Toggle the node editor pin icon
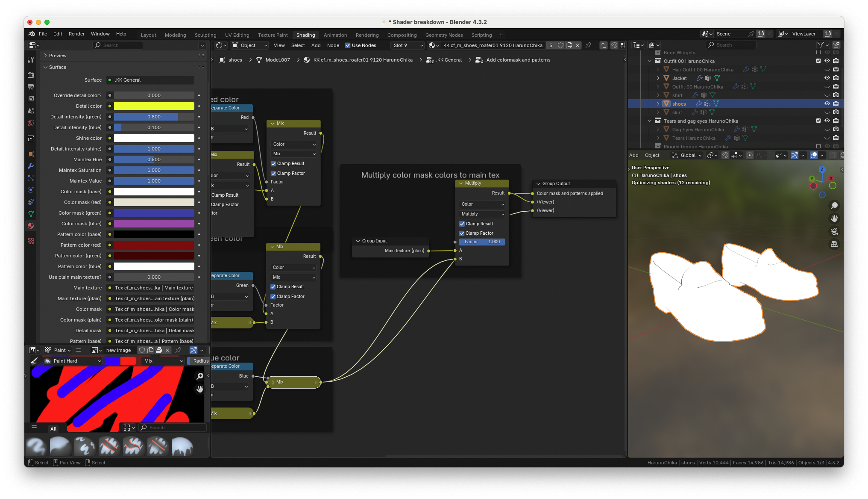Image resolution: width=868 pixels, height=499 pixels. pyautogui.click(x=588, y=45)
